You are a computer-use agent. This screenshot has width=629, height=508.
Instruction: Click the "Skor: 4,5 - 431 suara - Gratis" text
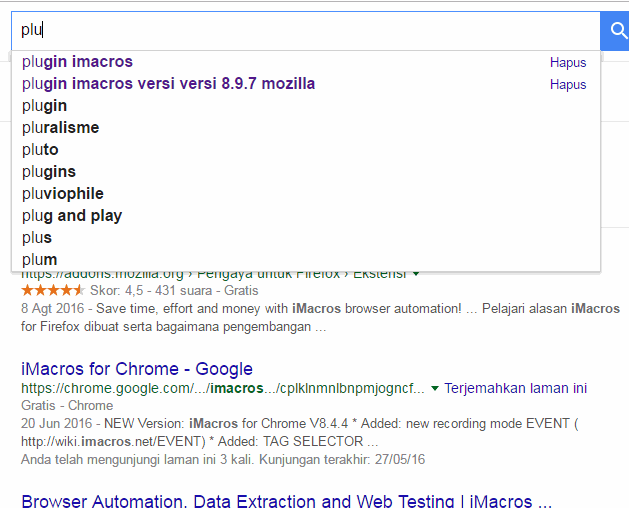click(174, 291)
